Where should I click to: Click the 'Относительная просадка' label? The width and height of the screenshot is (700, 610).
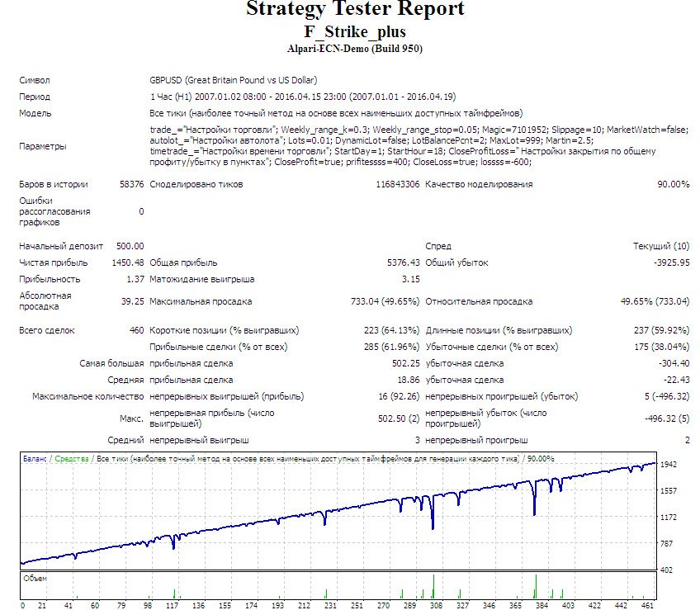click(479, 302)
